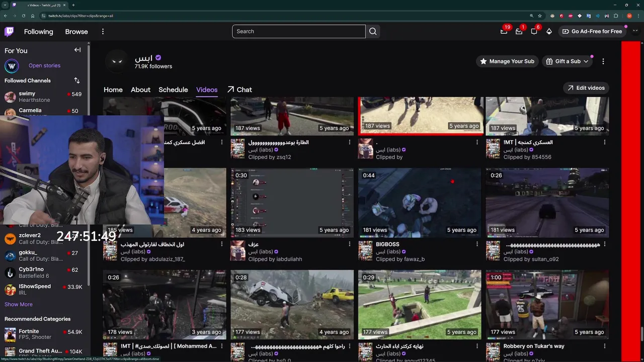Open the Chrome profile avatar M
The width and height of the screenshot is (644, 362).
coord(629,16)
